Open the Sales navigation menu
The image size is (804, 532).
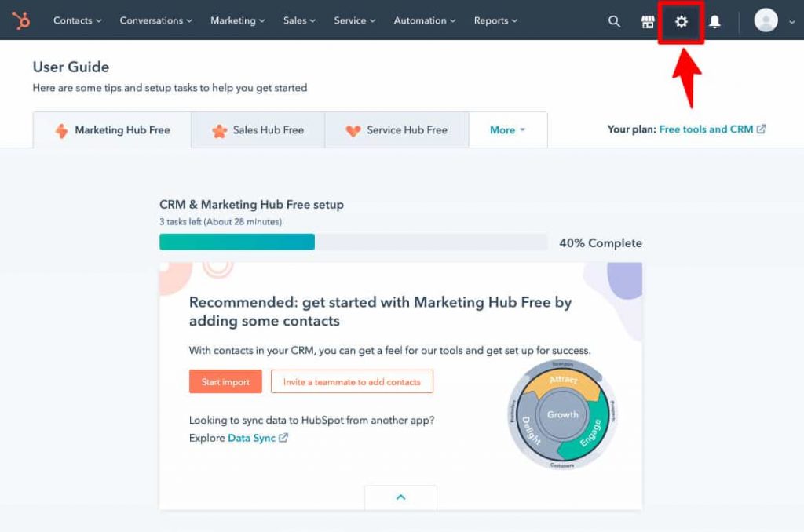pyautogui.click(x=299, y=20)
